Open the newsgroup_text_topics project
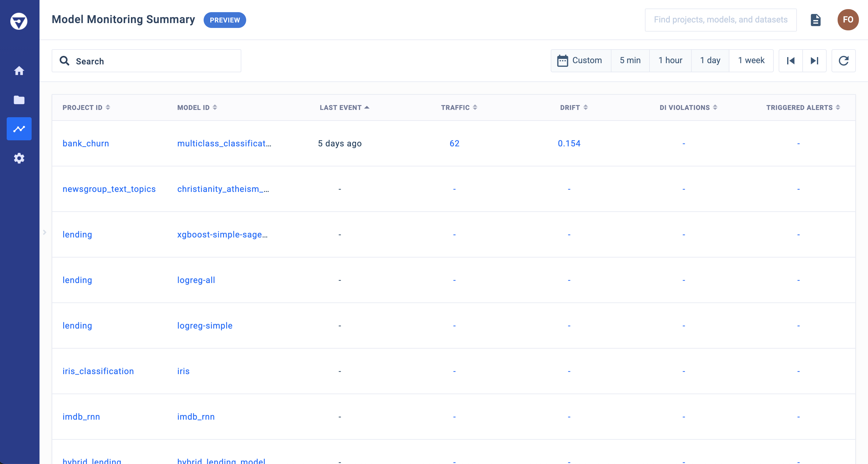 coord(109,189)
